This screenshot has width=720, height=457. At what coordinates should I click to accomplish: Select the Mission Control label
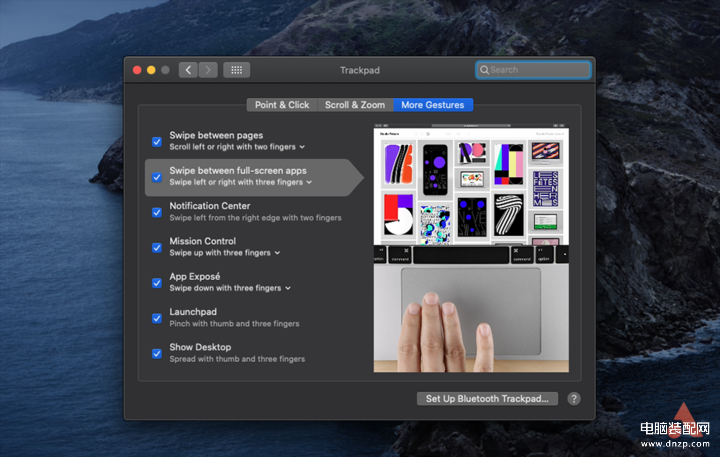pos(202,241)
